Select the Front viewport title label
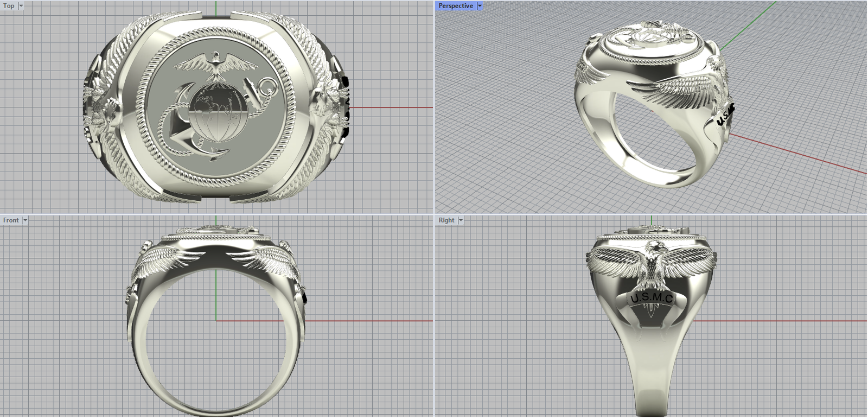 click(x=11, y=220)
